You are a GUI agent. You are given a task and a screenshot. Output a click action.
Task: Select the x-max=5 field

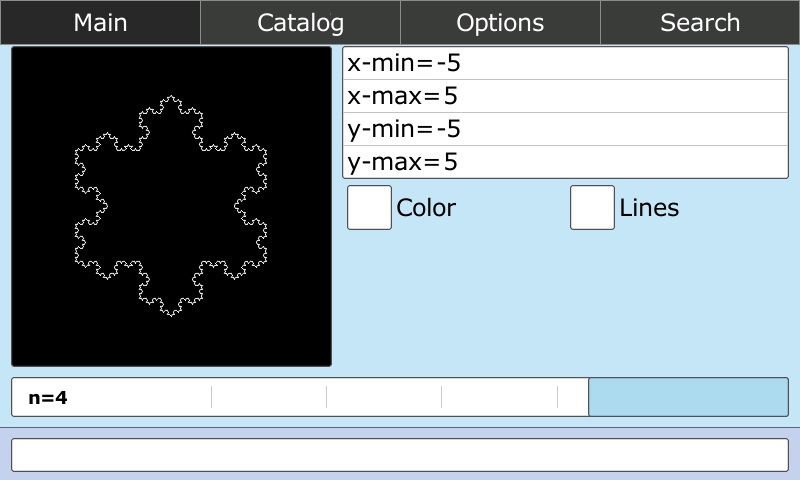[565, 97]
